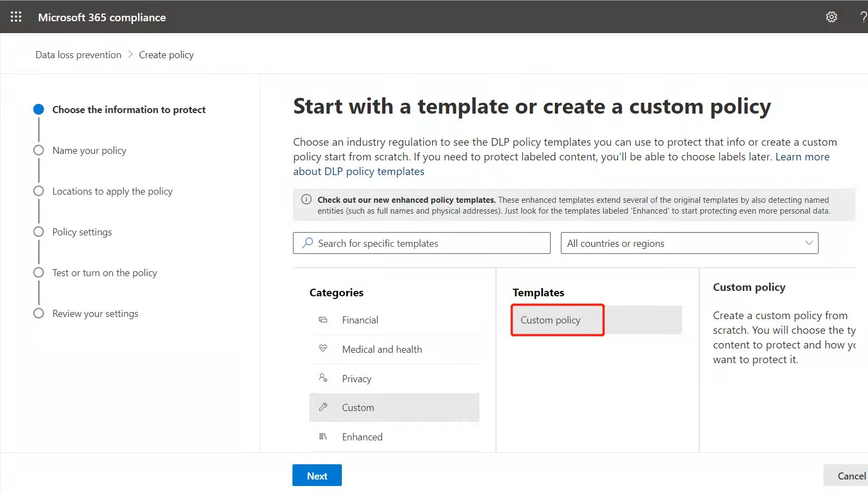Open the countries dropdown chevron arrow

(x=809, y=243)
